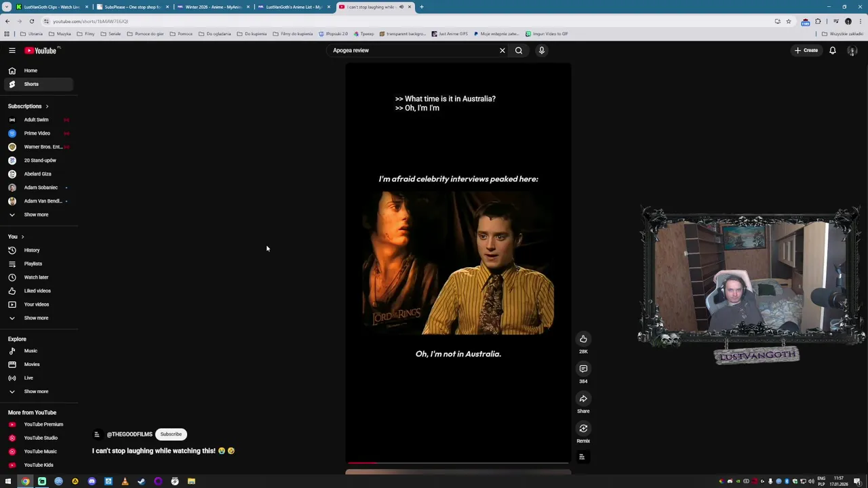The width and height of the screenshot is (868, 488).
Task: Show more under You section
Action: click(x=37, y=318)
